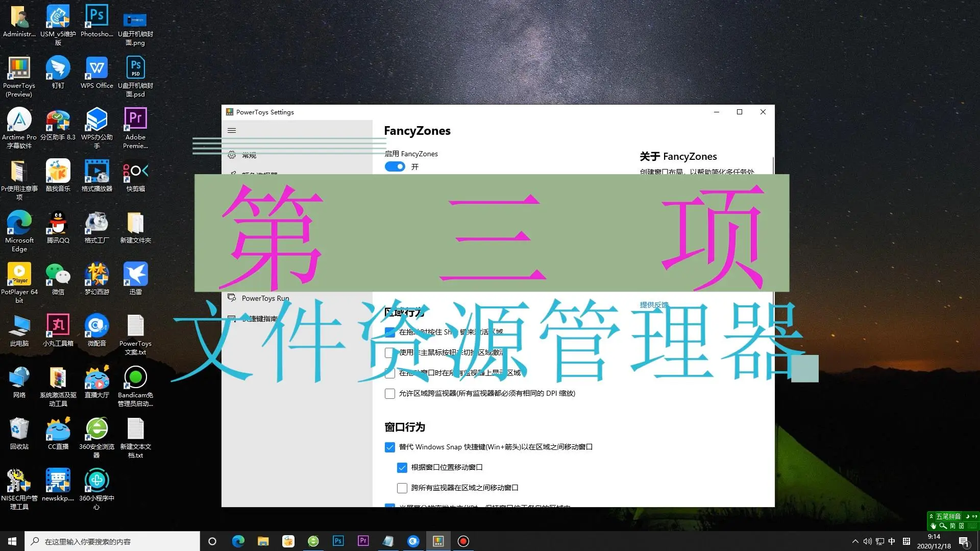Select the This PC (此电脑) desktop icon
This screenshot has width=980, height=551.
point(19,330)
